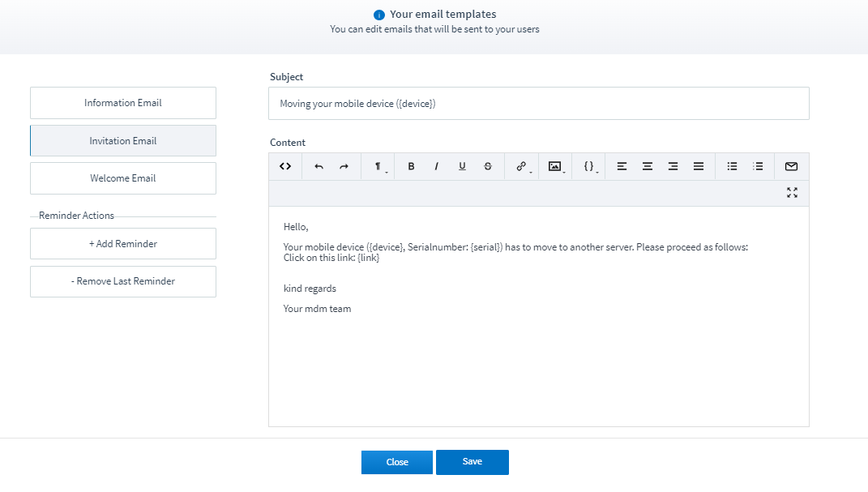Save the email template
The width and height of the screenshot is (868, 492).
tap(472, 462)
